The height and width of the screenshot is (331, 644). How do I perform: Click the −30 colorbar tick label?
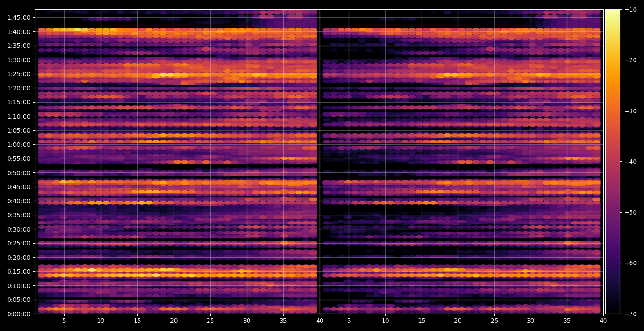pos(631,111)
